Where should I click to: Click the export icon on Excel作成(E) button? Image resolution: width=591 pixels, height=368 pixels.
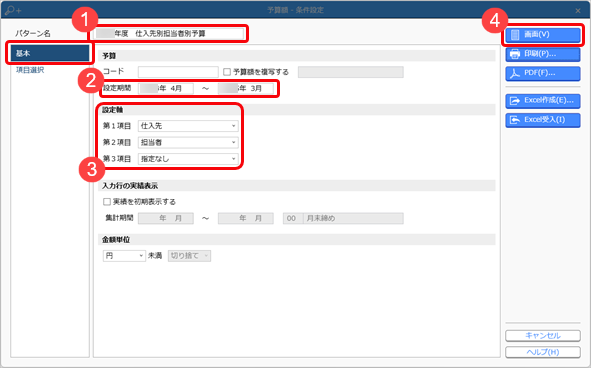(x=515, y=101)
